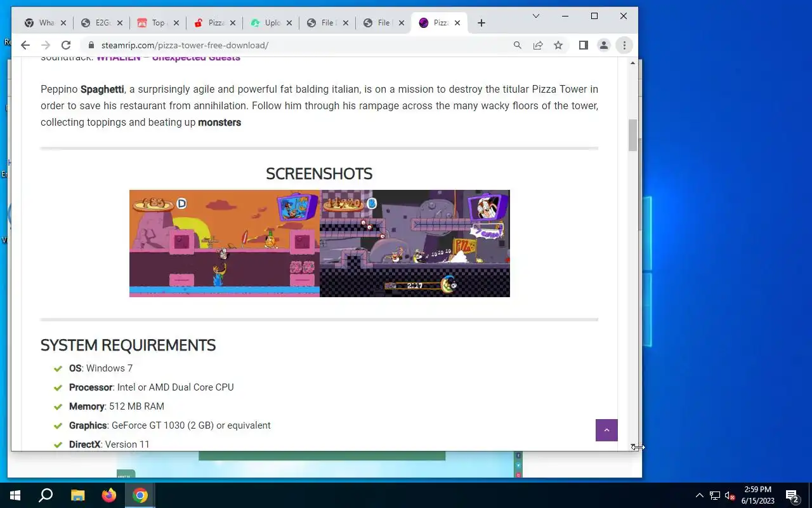The width and height of the screenshot is (812, 508).
Task: Click the page scrollbar thumb
Action: tap(632, 135)
